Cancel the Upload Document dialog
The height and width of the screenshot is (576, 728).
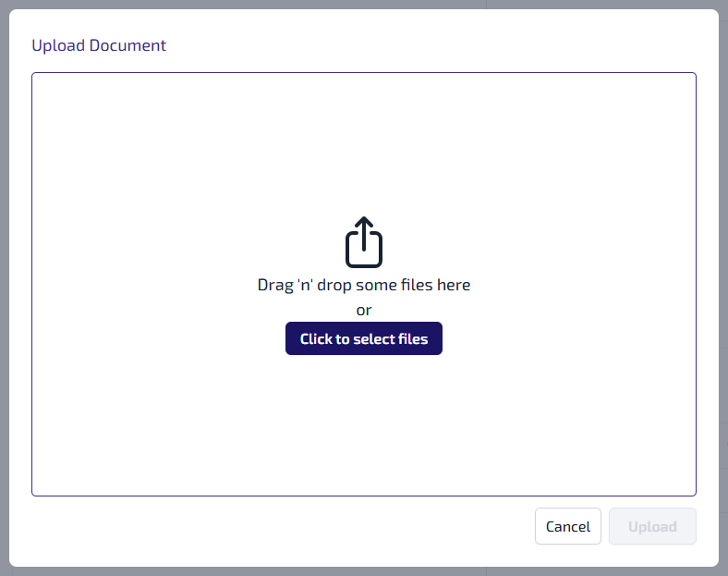click(x=567, y=526)
